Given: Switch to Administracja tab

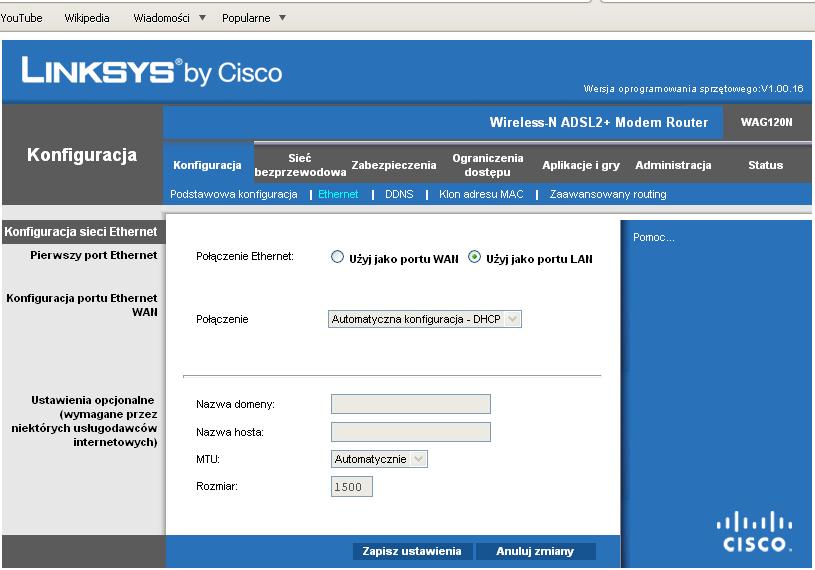Looking at the screenshot, I should click(x=673, y=165).
